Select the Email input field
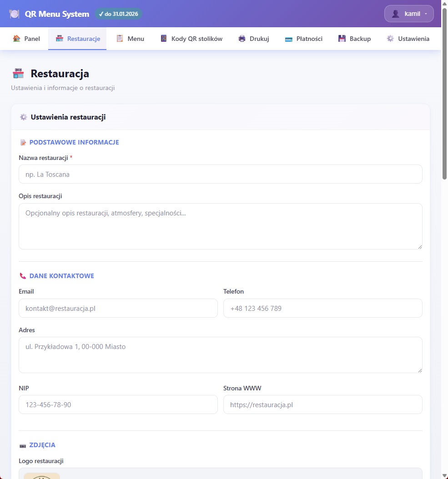 tap(118, 308)
